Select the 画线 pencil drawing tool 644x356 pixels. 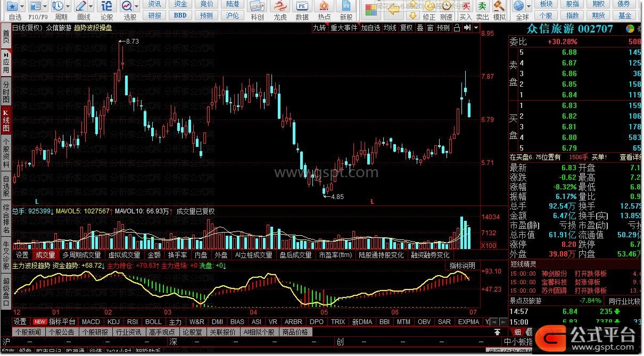81,6
